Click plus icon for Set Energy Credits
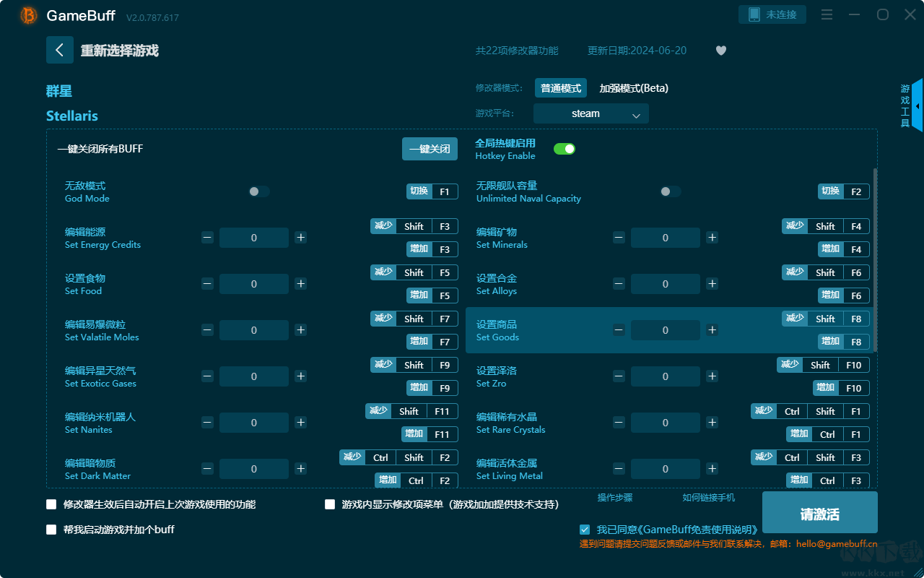This screenshot has width=924, height=578. point(301,238)
